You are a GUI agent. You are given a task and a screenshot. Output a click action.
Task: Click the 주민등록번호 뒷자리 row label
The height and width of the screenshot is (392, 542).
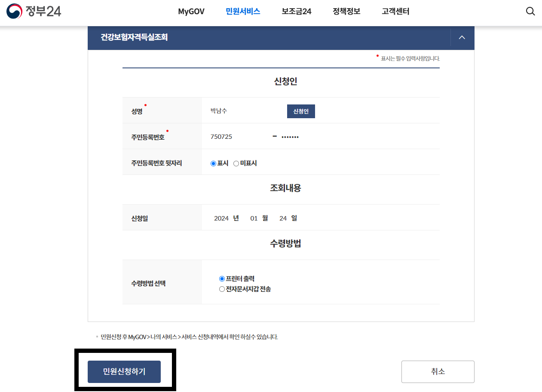156,163
